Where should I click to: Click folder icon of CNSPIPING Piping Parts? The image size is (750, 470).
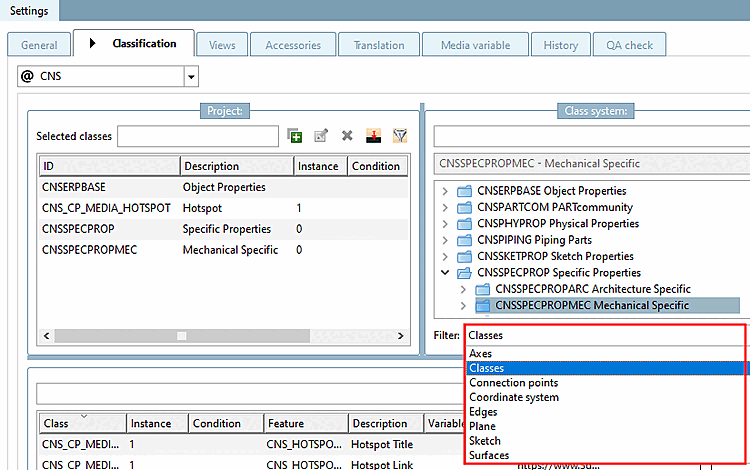pyautogui.click(x=464, y=240)
